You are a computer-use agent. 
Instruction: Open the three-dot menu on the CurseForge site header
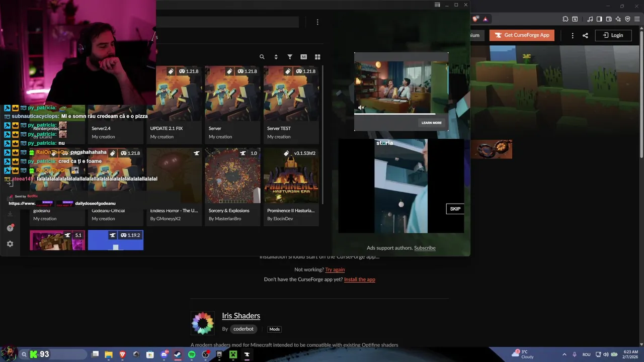(x=573, y=35)
